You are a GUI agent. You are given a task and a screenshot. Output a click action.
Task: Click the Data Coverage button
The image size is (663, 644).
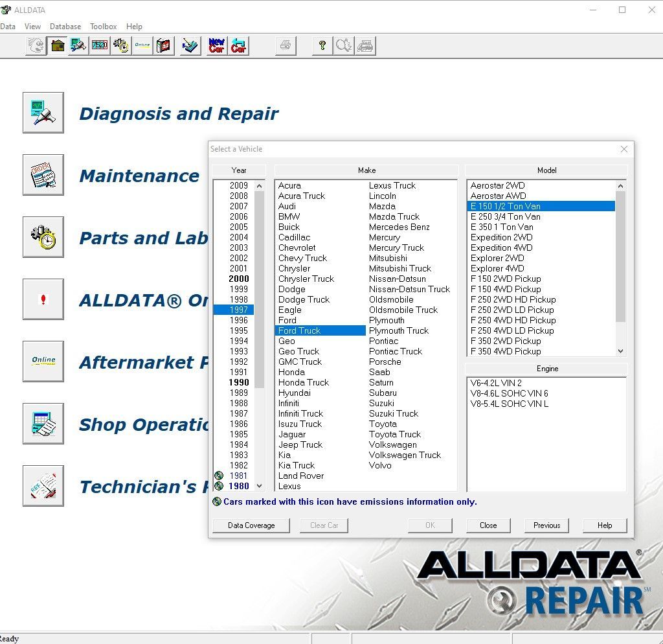pyautogui.click(x=251, y=525)
